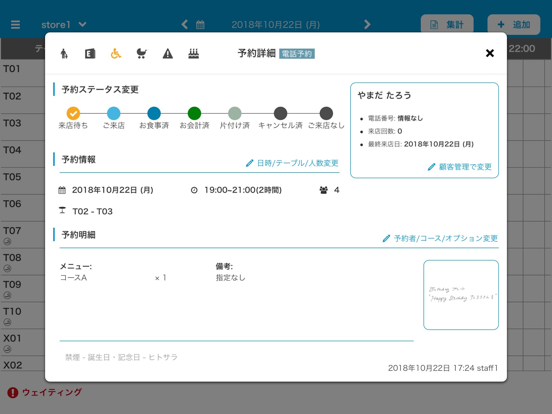
Task: Open 日時/テーブル/人数変更 link
Action: 292,163
